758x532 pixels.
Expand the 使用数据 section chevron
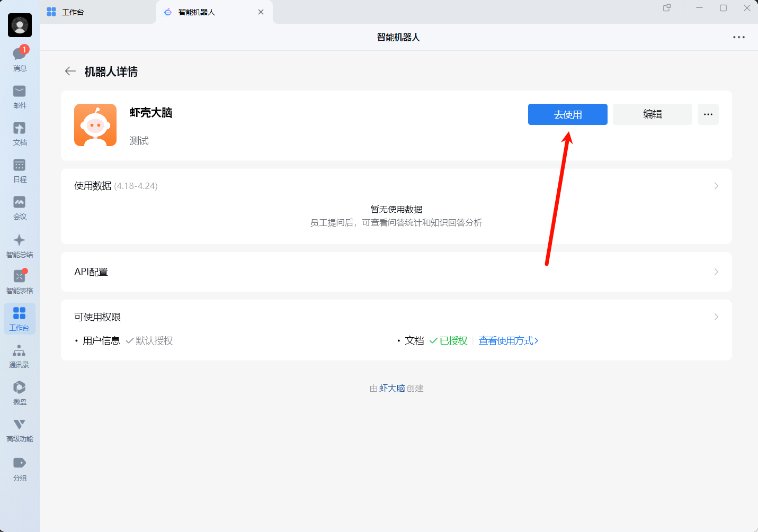(x=716, y=186)
